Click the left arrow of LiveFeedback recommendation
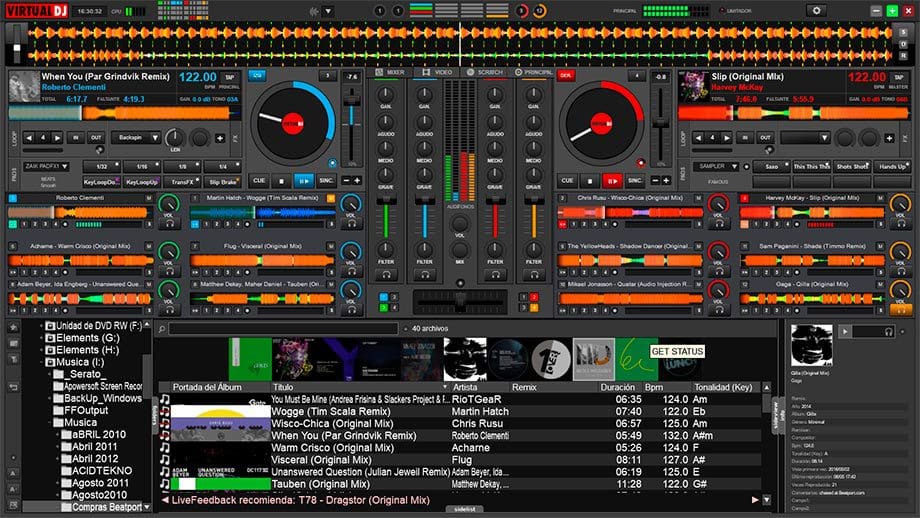Image resolution: width=920 pixels, height=518 pixels. click(x=165, y=500)
